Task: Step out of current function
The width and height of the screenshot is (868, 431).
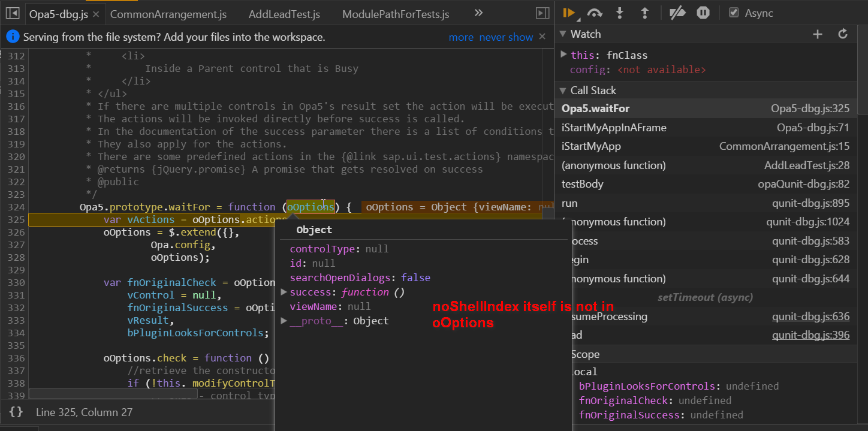Action: pos(644,13)
